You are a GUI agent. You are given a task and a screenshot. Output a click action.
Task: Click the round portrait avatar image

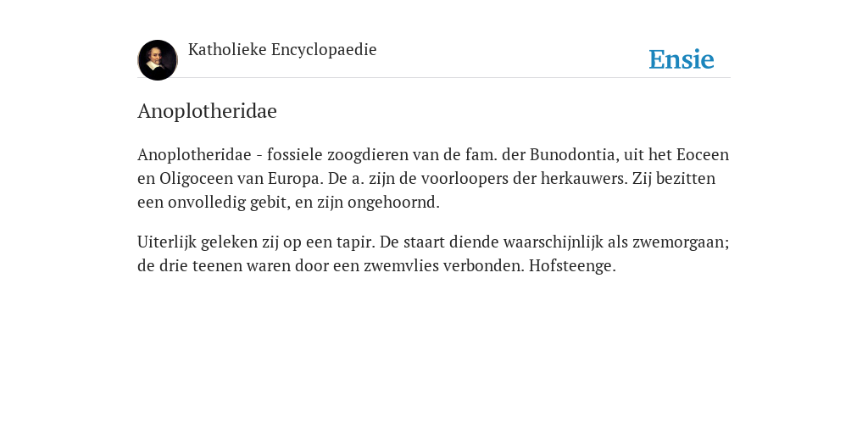pyautogui.click(x=158, y=60)
